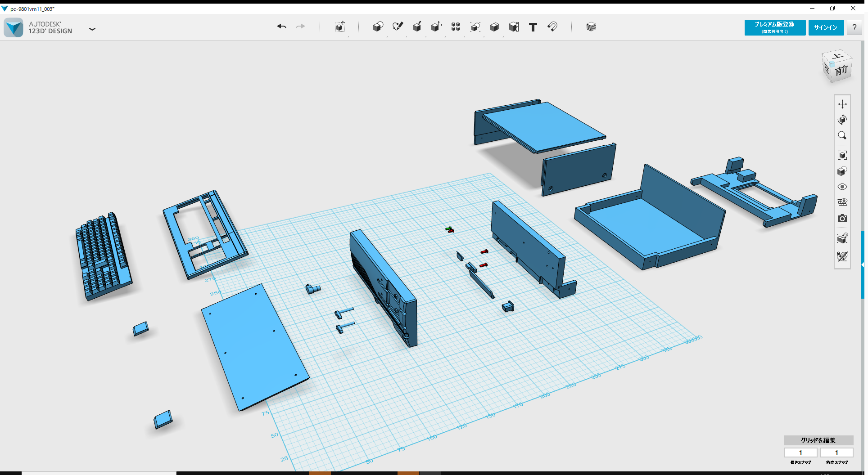The width and height of the screenshot is (868, 475).
Task: Toggle grid visibility in the right sidebar
Action: [843, 202]
